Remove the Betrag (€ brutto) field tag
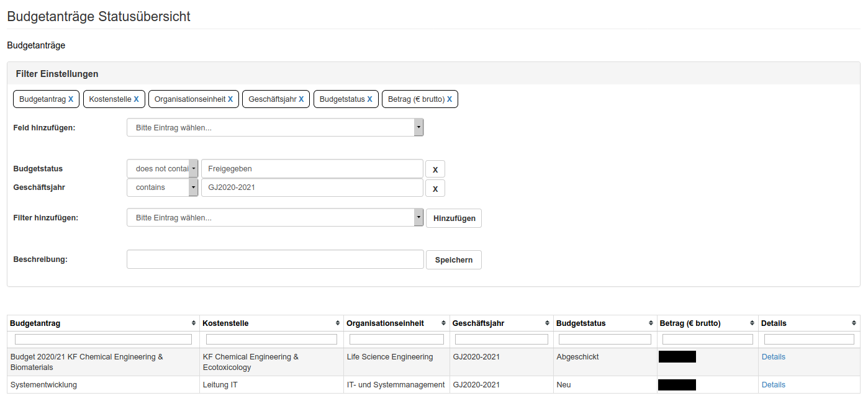868x406 pixels. pos(449,99)
